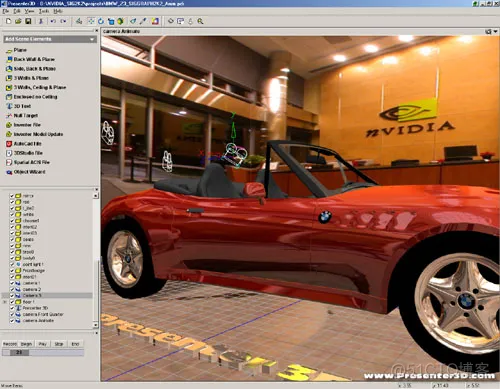Image resolution: width=500 pixels, height=389 pixels.
Task: Select the camera 1 tree item
Action: 31,283
